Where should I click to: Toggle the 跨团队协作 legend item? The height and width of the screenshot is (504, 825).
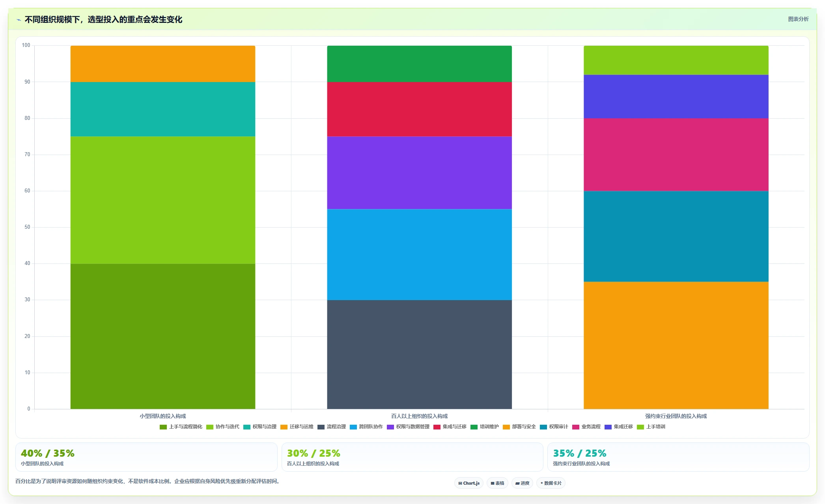(366, 427)
